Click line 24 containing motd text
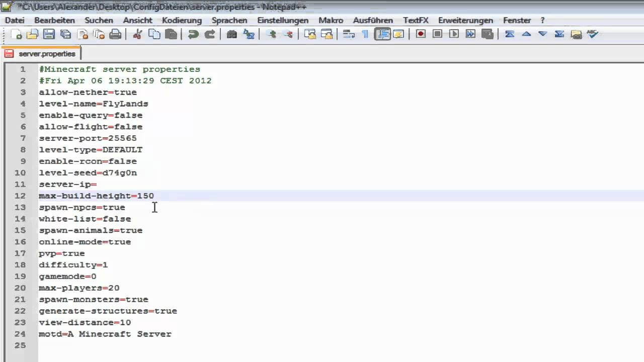Viewport: 644px width, 362px height. coord(105,334)
